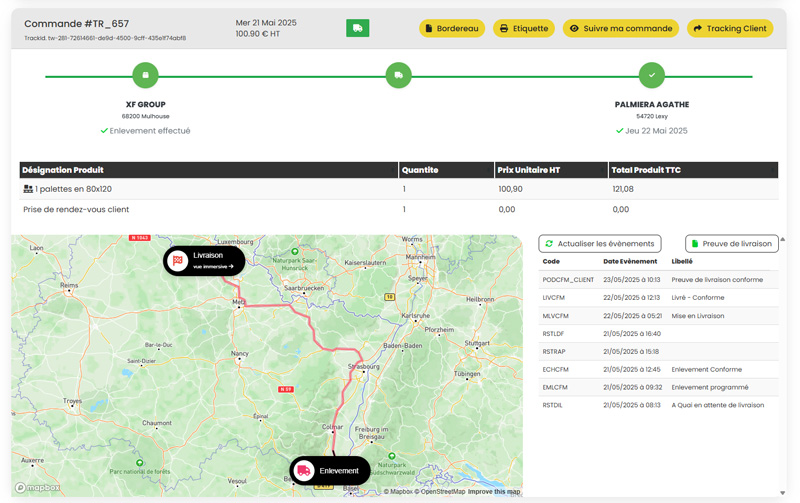The width and height of the screenshot is (800, 503).
Task: Click the green truck status icon in header
Action: (357, 28)
